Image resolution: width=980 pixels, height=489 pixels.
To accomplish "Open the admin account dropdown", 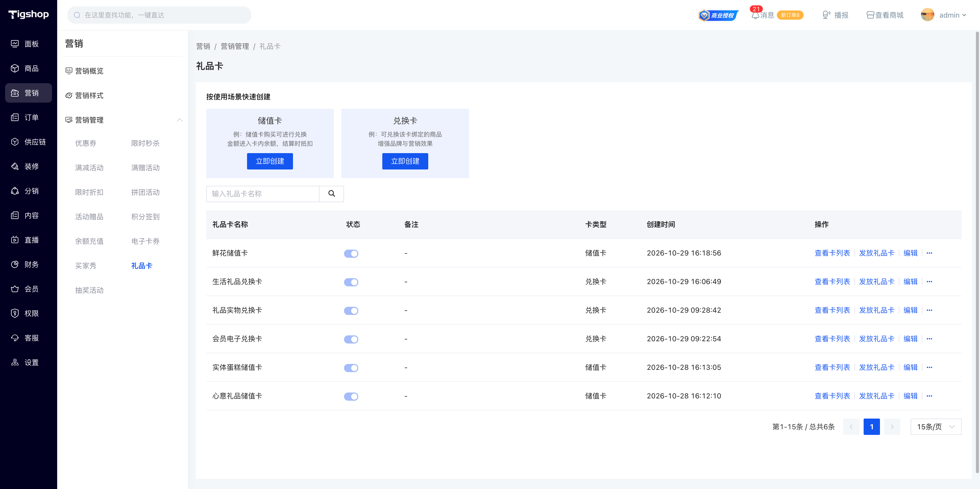I will (x=944, y=15).
